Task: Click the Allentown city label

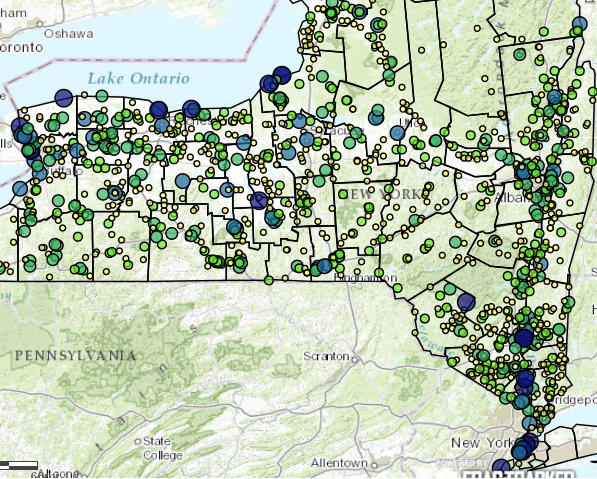Action: coord(339,463)
